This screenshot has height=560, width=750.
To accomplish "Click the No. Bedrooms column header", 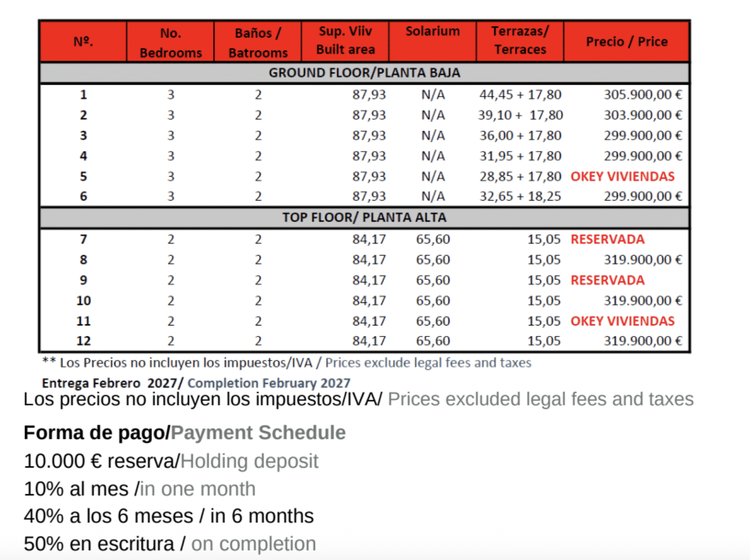I will click(x=170, y=43).
